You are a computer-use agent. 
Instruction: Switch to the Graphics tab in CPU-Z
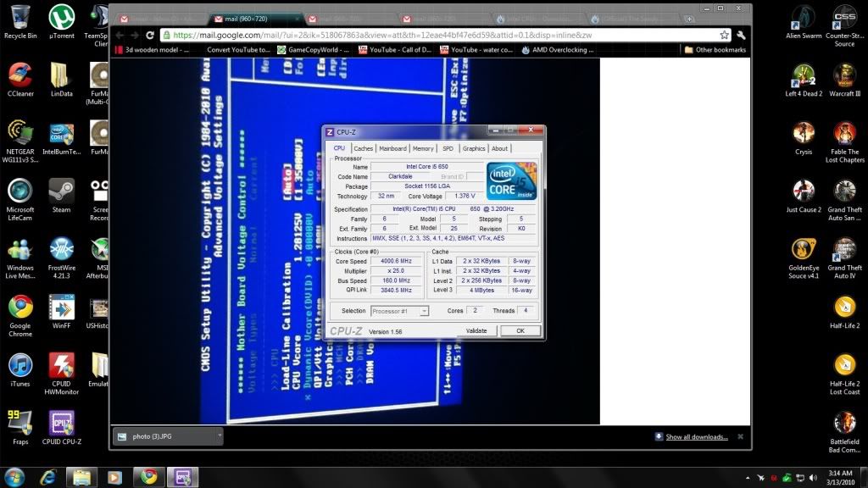pyautogui.click(x=473, y=147)
